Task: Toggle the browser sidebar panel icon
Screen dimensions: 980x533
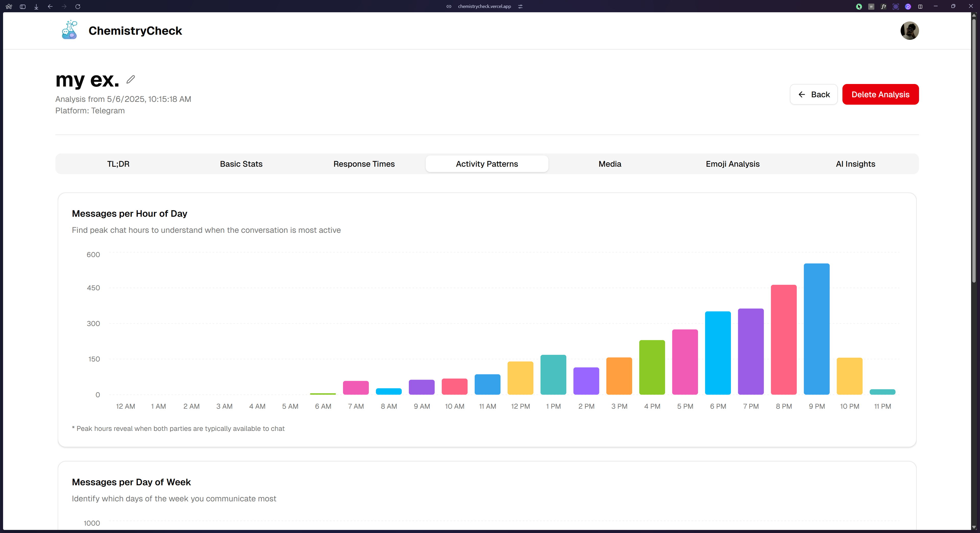Action: tap(22, 6)
